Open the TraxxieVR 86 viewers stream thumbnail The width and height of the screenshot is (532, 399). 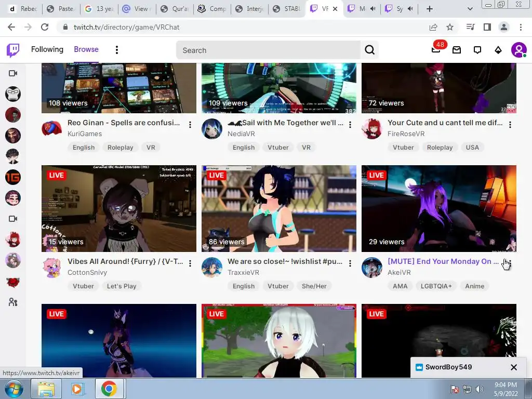tap(279, 209)
